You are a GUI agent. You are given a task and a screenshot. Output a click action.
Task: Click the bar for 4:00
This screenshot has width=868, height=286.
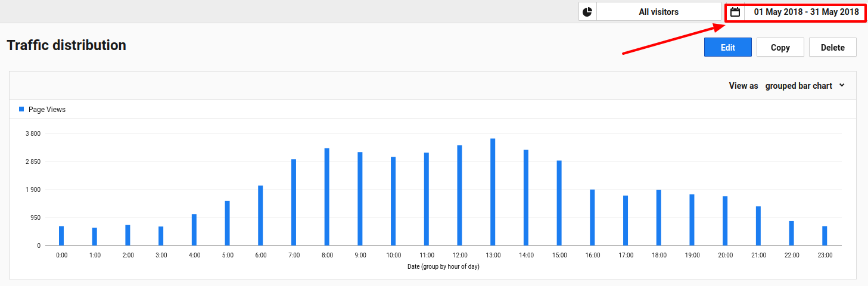pyautogui.click(x=194, y=230)
